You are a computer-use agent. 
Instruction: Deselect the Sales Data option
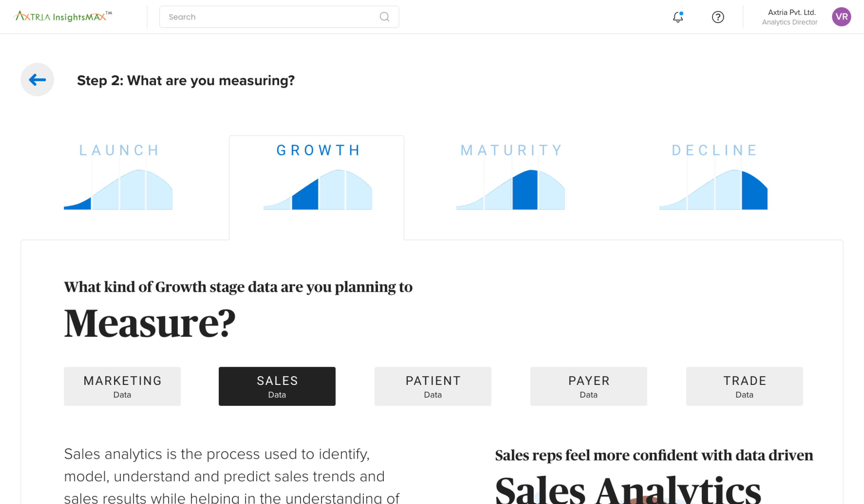click(277, 386)
